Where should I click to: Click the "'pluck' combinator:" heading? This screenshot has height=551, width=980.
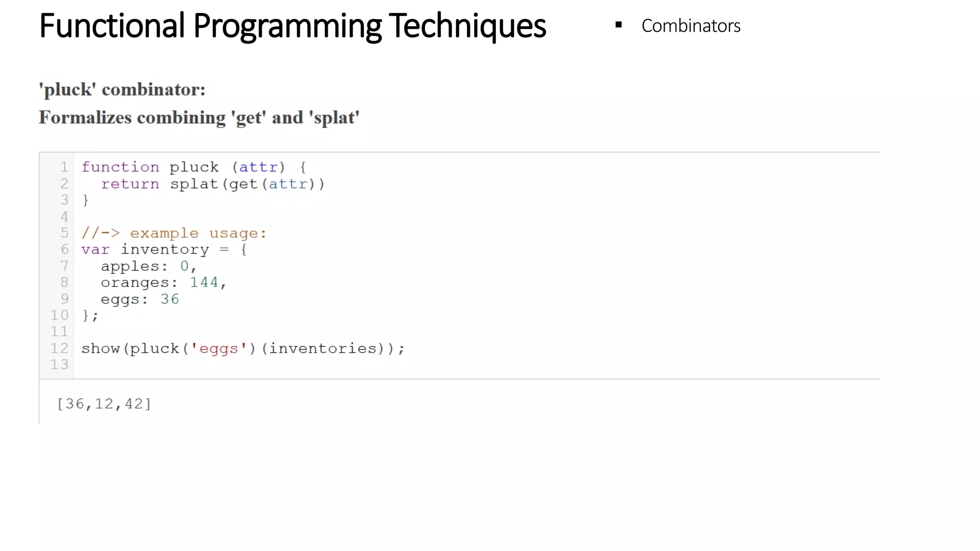click(x=122, y=90)
